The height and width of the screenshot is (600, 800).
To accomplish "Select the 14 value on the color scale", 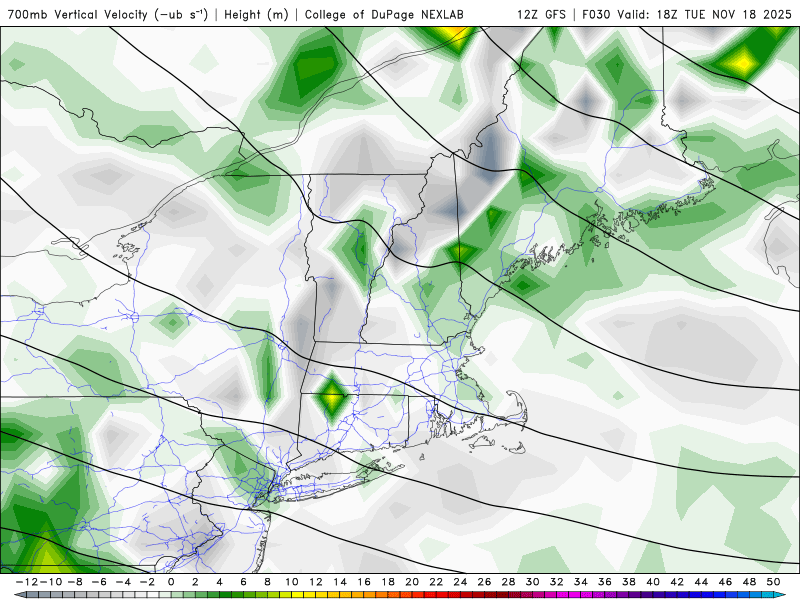I will [x=340, y=582].
